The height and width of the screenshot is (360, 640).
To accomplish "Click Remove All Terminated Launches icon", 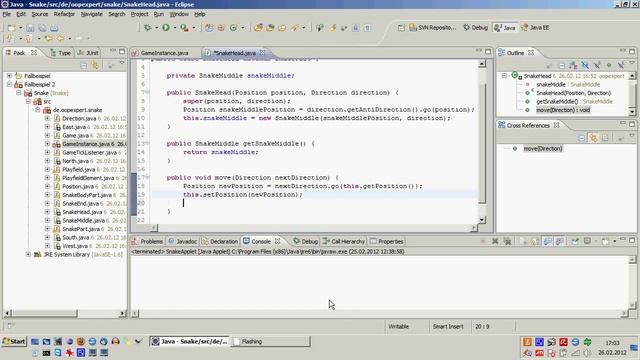I will tap(507, 241).
